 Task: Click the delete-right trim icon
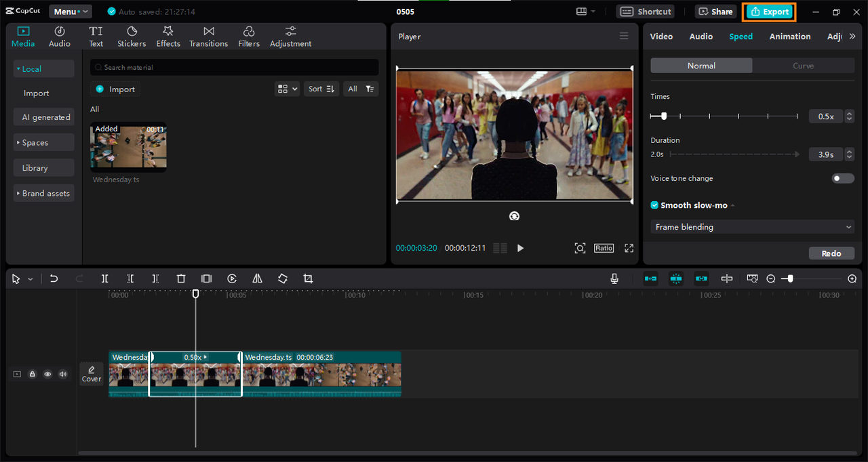click(x=155, y=278)
